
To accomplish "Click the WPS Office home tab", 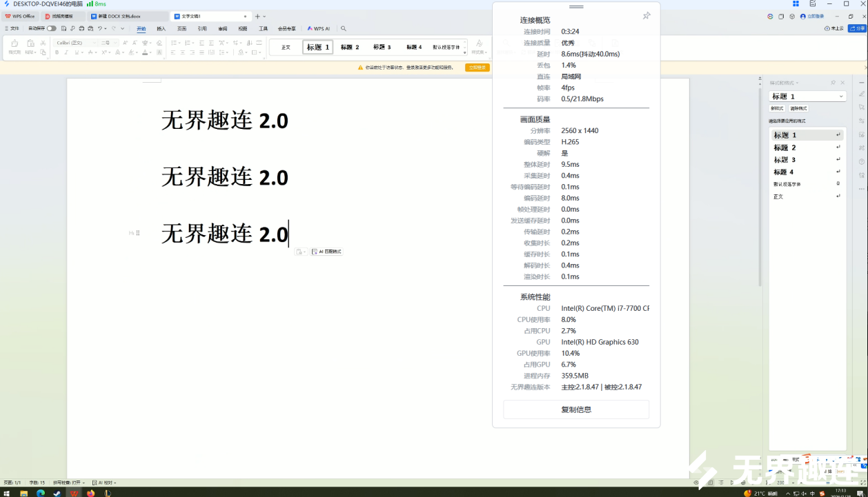I will tap(19, 16).
